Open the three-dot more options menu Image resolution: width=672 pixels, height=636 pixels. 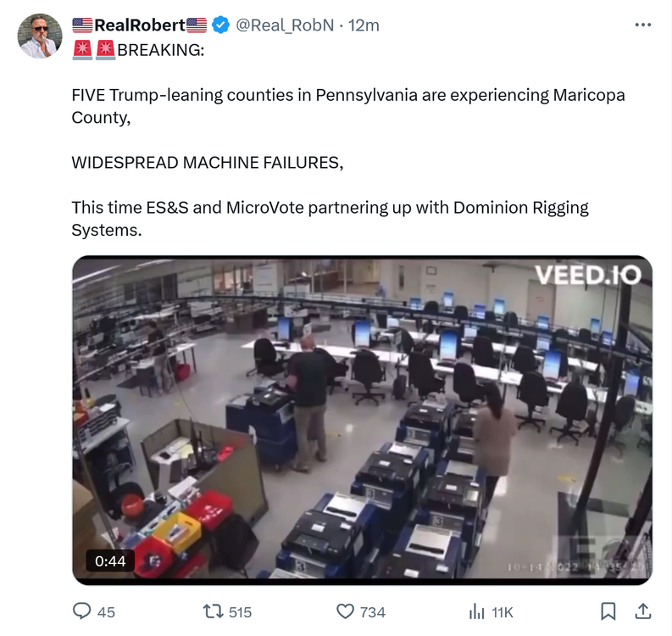click(x=643, y=25)
